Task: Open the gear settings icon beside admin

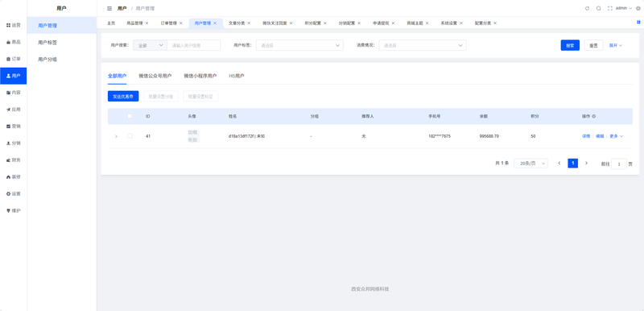Action: pyautogui.click(x=638, y=8)
